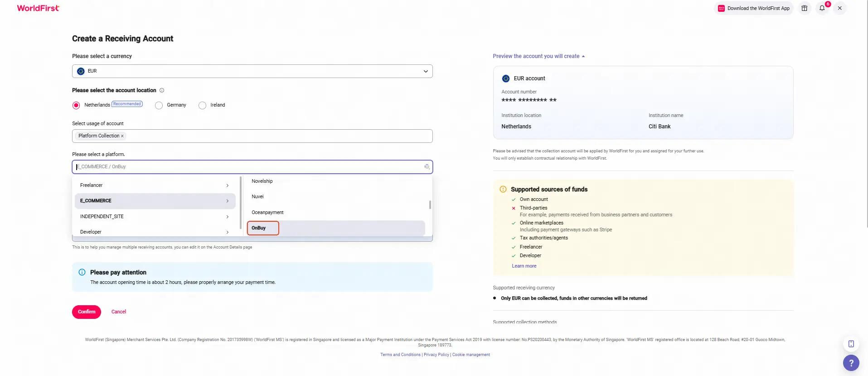Viewport: 868px width, 376px height.
Task: Click the WorldFirst logo
Action: coord(38,8)
